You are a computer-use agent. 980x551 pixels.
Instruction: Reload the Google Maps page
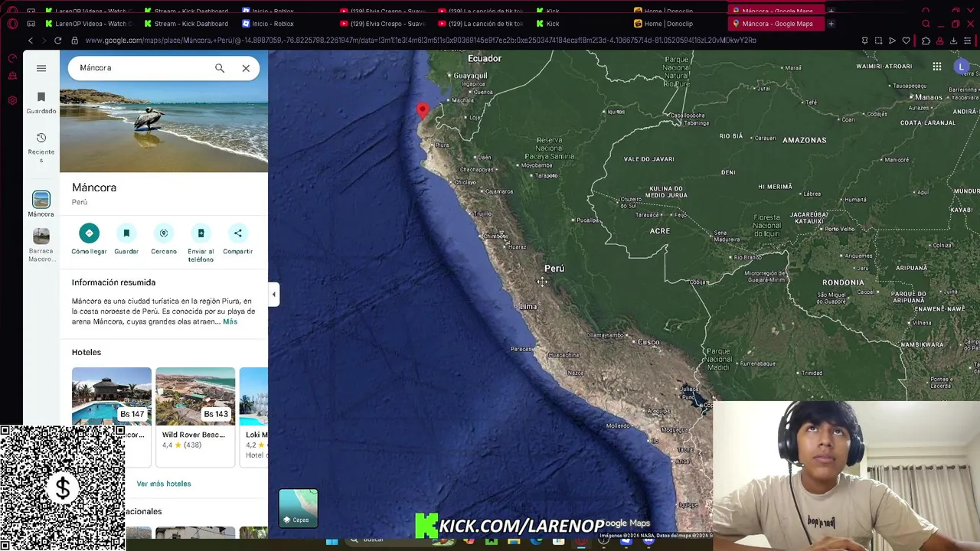coord(57,41)
